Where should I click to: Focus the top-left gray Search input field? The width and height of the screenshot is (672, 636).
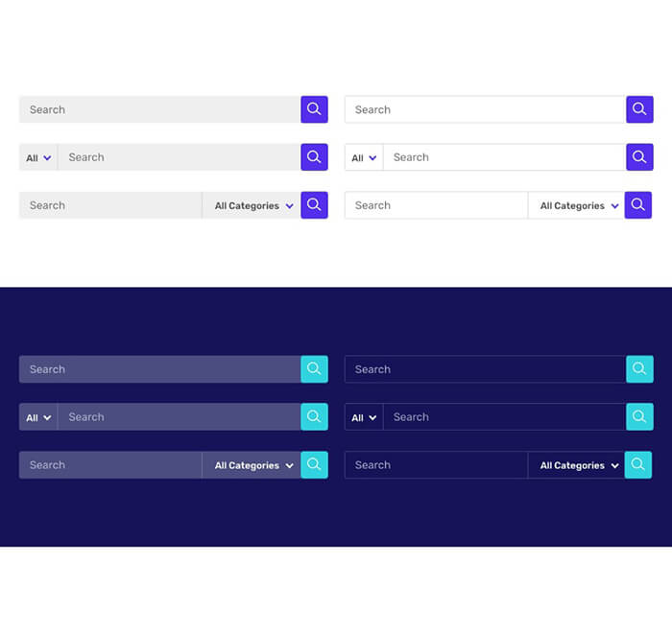[158, 109]
